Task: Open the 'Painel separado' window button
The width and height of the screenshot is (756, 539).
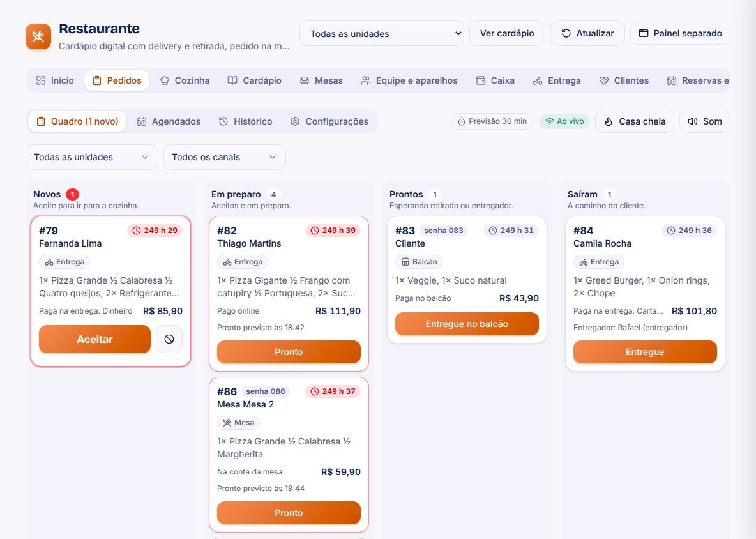Action: pos(680,33)
